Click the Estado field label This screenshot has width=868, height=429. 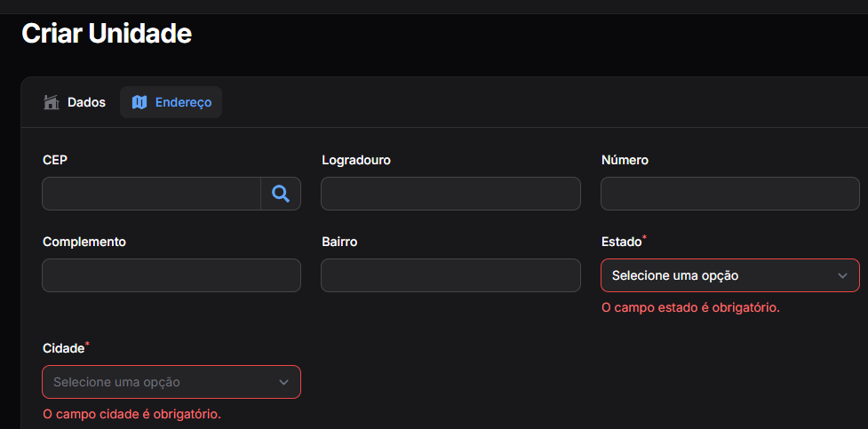[x=621, y=242]
